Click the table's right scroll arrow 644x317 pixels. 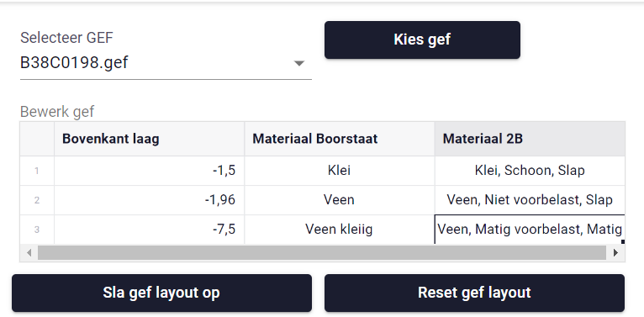[615, 253]
